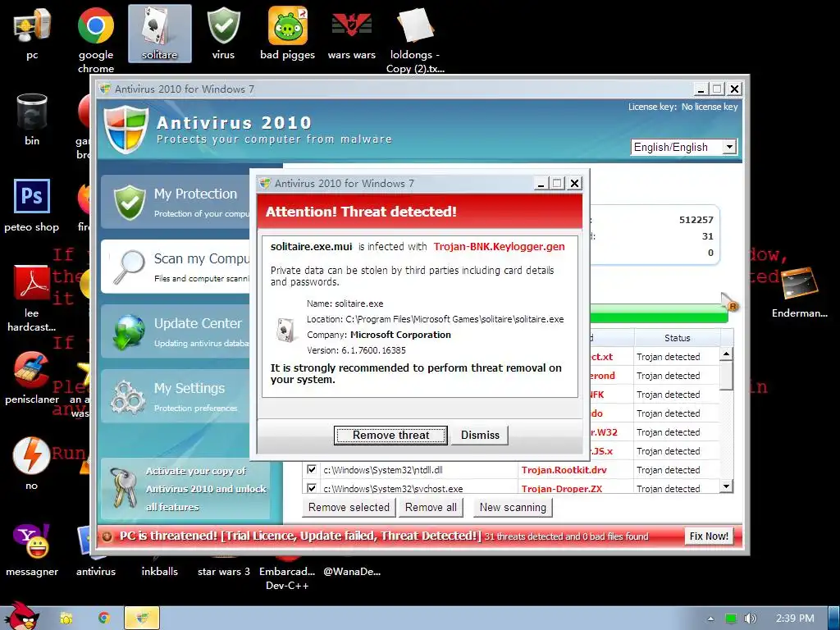Open lee hardcast PDF icon
Viewport: 840px width, 630px height.
32,298
